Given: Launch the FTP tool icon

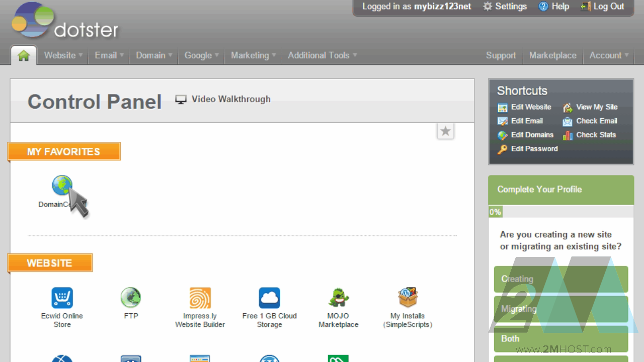Looking at the screenshot, I should point(131,298).
